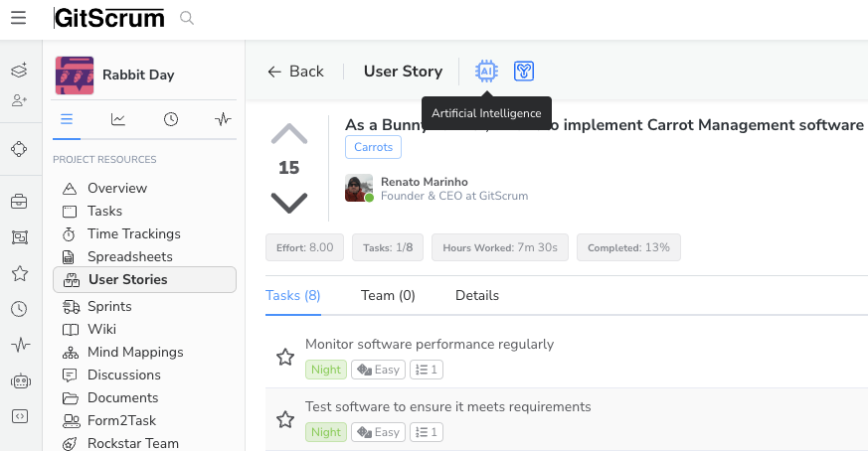The width and height of the screenshot is (868, 451).
Task: Select the list view tab icon
Action: click(67, 119)
